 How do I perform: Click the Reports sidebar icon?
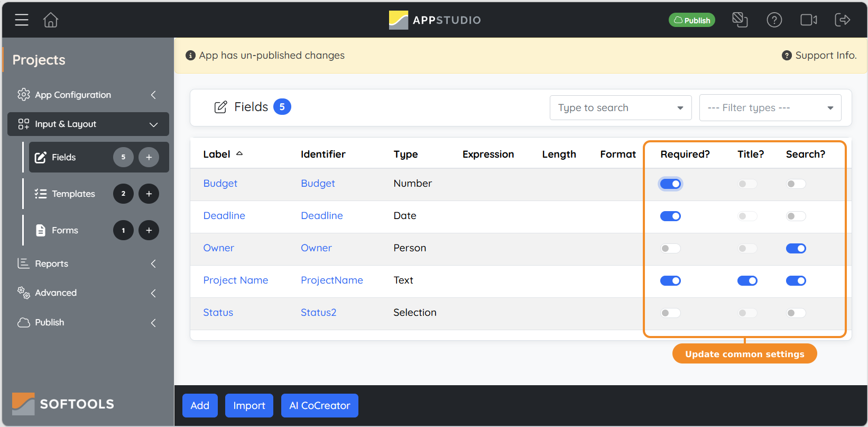click(x=24, y=264)
